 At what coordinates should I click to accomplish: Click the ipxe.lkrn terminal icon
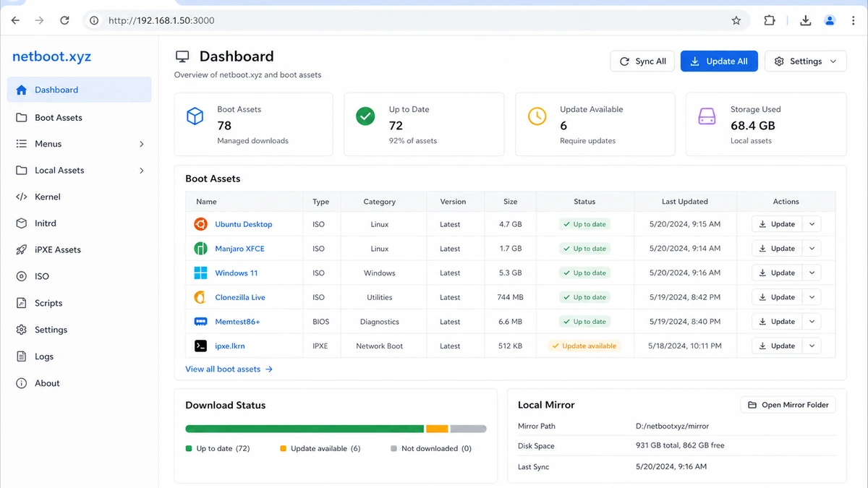(200, 346)
